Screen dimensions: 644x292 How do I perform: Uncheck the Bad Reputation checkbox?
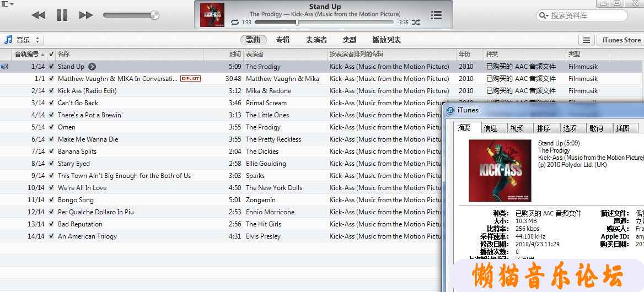point(51,224)
